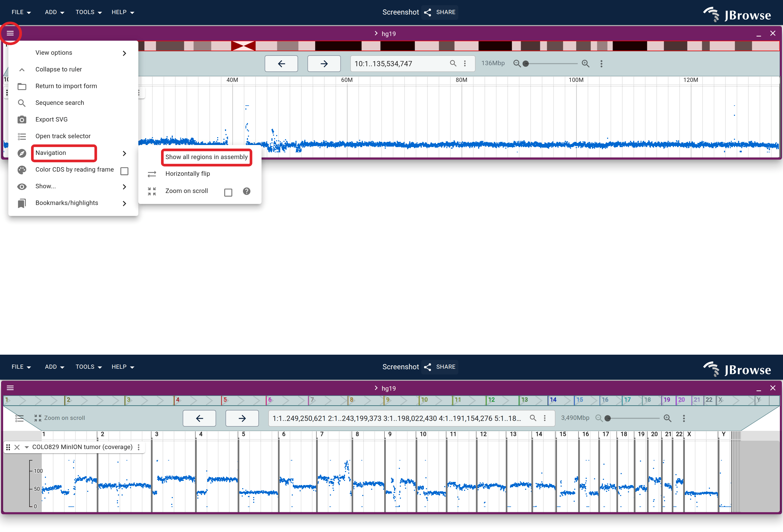Click drag handle of COLO829 track
The height and width of the screenshot is (532, 783).
pyautogui.click(x=8, y=447)
